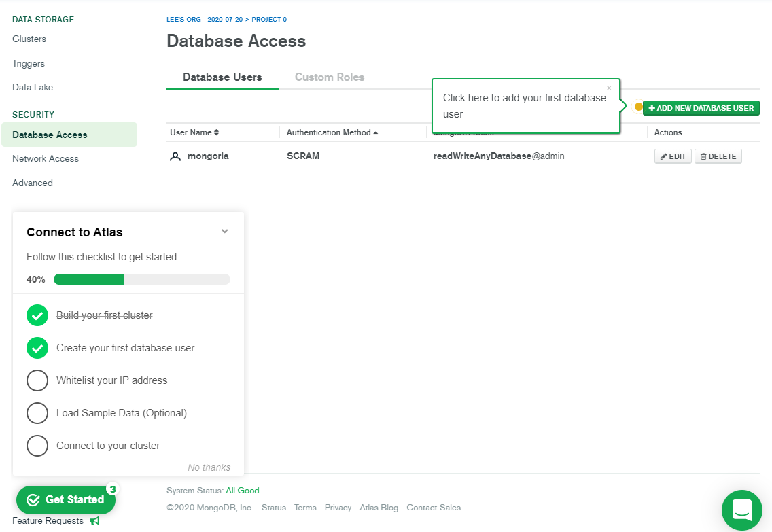Click Load Sample Data (Optional) step

coord(122,413)
